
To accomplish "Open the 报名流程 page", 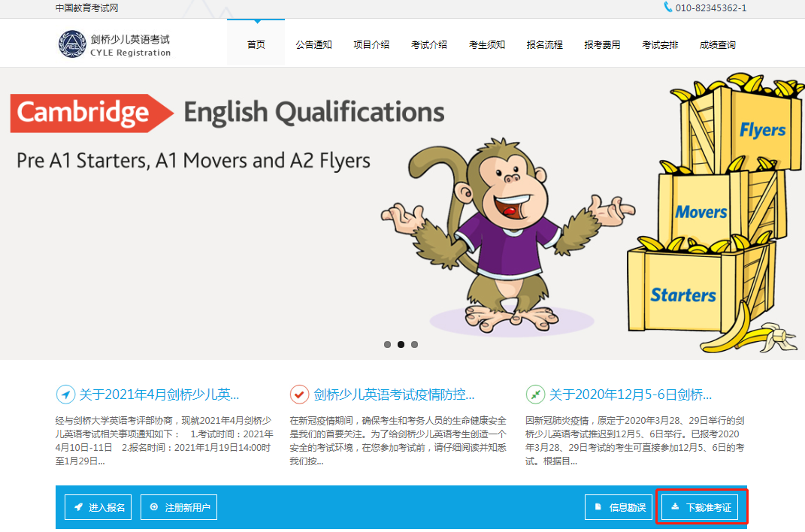I will coord(545,44).
